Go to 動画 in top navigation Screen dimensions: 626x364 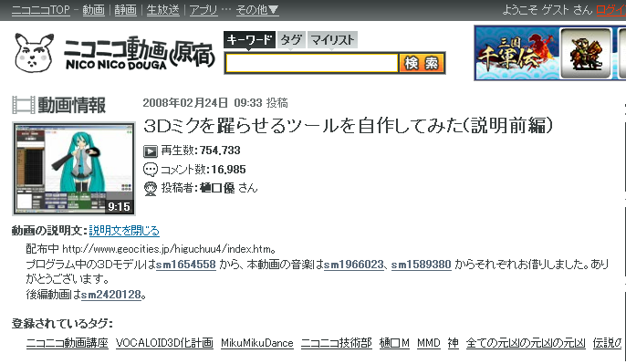pyautogui.click(x=93, y=9)
